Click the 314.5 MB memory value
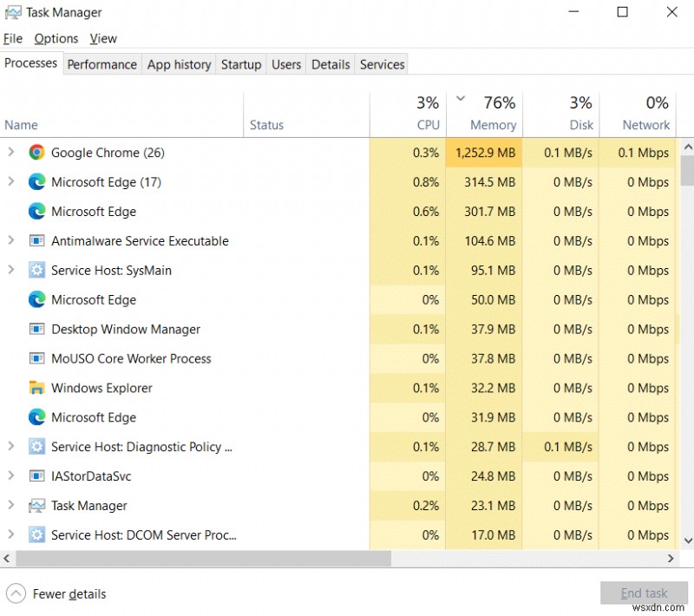 point(489,182)
